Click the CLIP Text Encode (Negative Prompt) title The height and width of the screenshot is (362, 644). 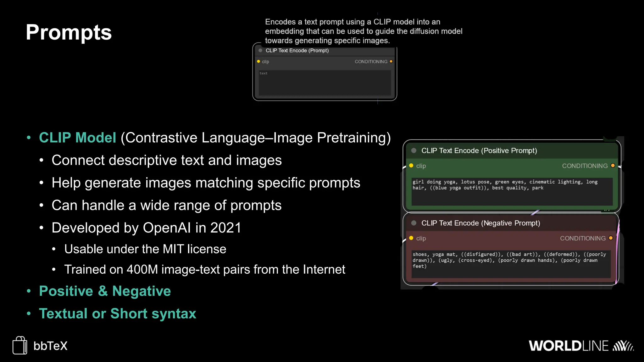coord(480,223)
